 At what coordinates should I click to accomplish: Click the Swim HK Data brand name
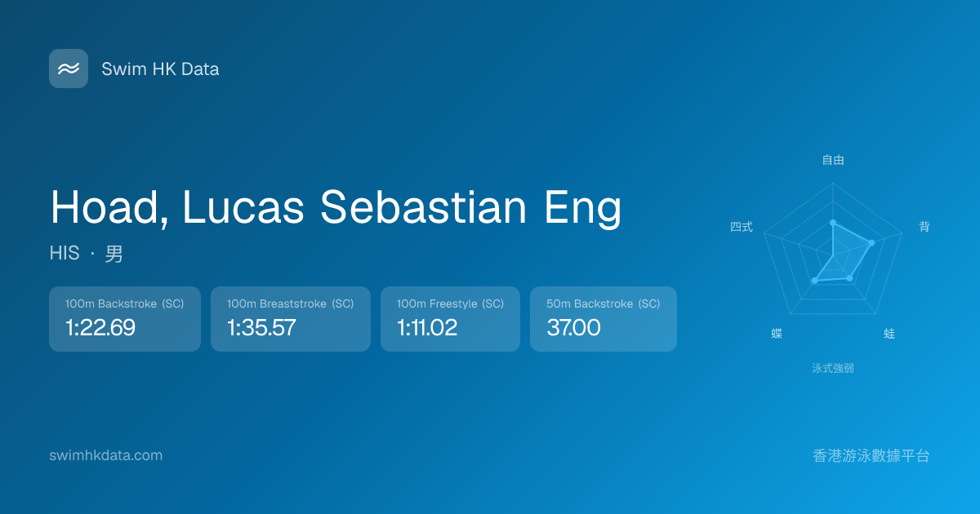(x=160, y=69)
